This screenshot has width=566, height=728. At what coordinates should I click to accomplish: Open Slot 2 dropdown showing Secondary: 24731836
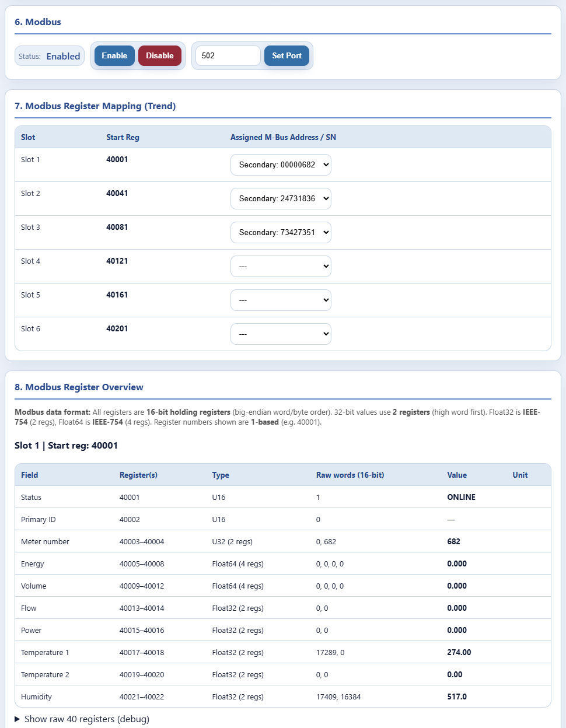pyautogui.click(x=281, y=198)
